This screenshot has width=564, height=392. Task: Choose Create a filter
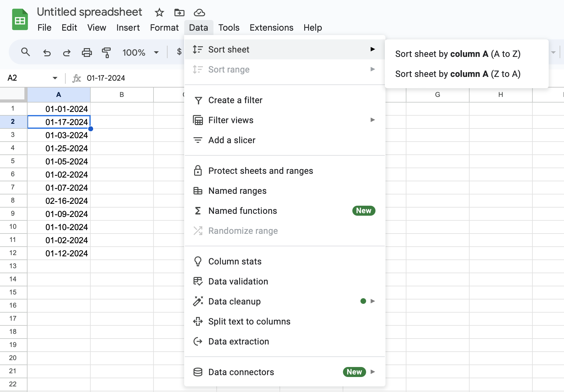[285, 100]
